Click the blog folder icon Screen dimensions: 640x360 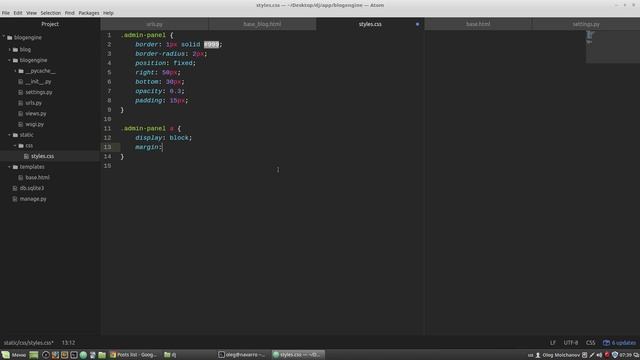coord(16,49)
